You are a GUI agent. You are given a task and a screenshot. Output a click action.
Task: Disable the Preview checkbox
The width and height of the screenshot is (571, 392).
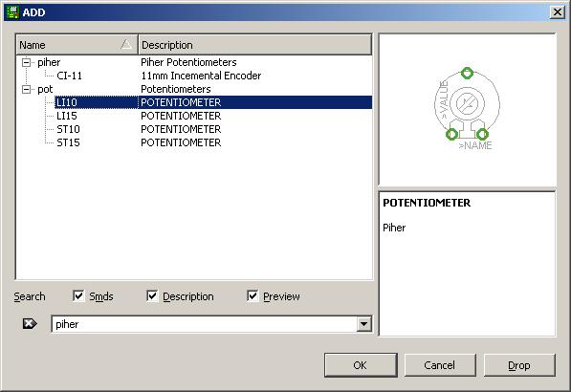click(253, 295)
